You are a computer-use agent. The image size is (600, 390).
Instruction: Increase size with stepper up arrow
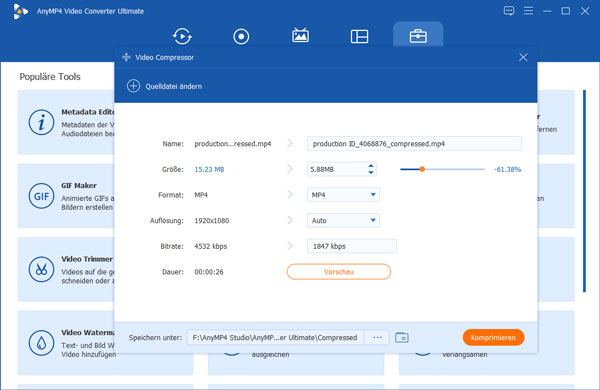(370, 166)
